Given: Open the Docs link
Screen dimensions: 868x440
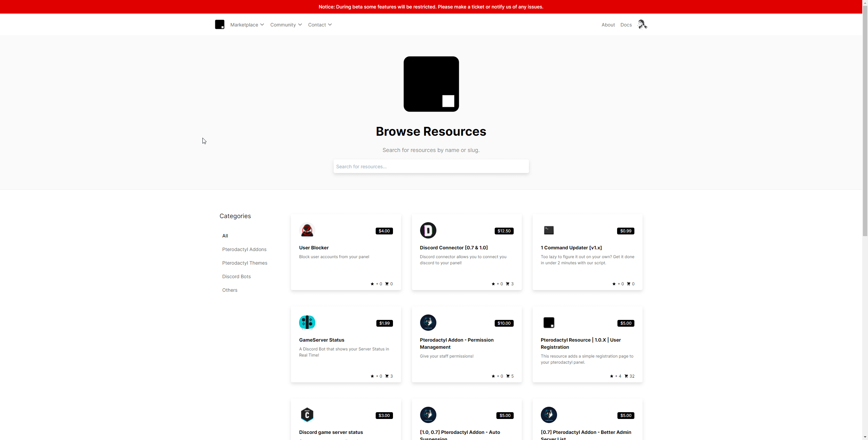Looking at the screenshot, I should click(626, 25).
